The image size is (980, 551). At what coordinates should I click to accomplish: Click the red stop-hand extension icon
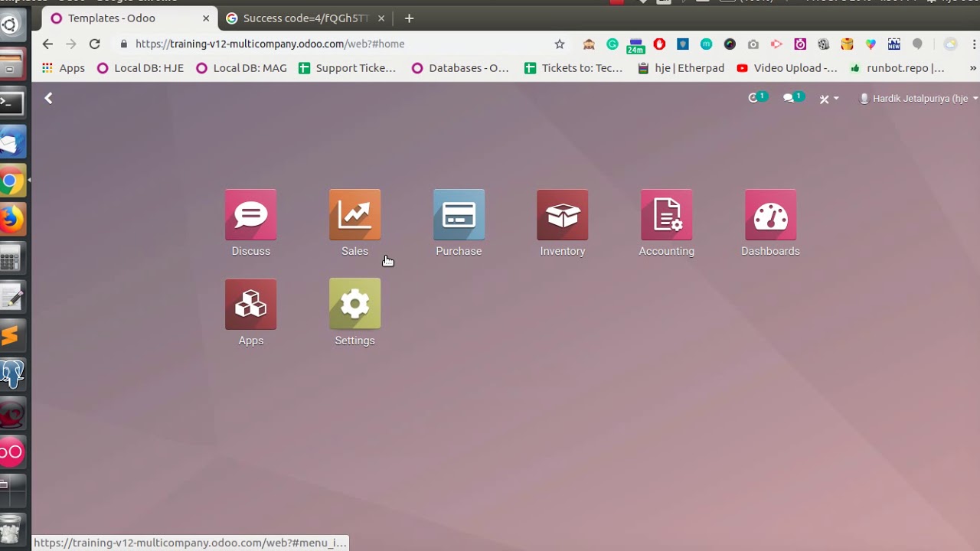click(659, 44)
